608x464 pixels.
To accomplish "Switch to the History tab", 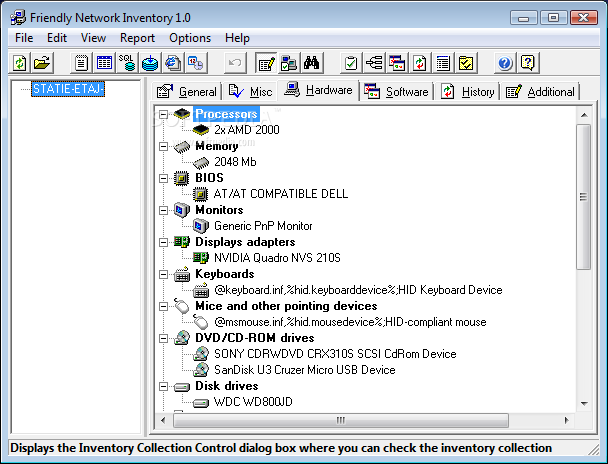I will tap(467, 92).
